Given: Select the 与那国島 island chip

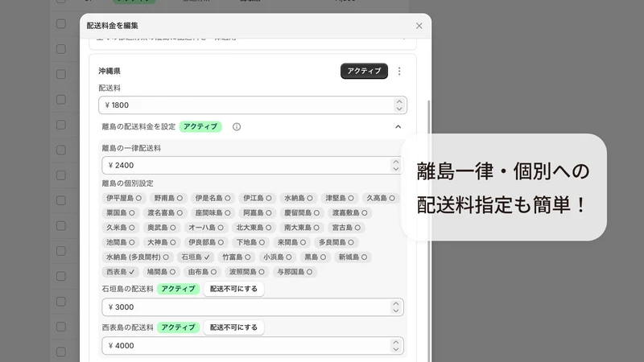Looking at the screenshot, I should point(295,272).
